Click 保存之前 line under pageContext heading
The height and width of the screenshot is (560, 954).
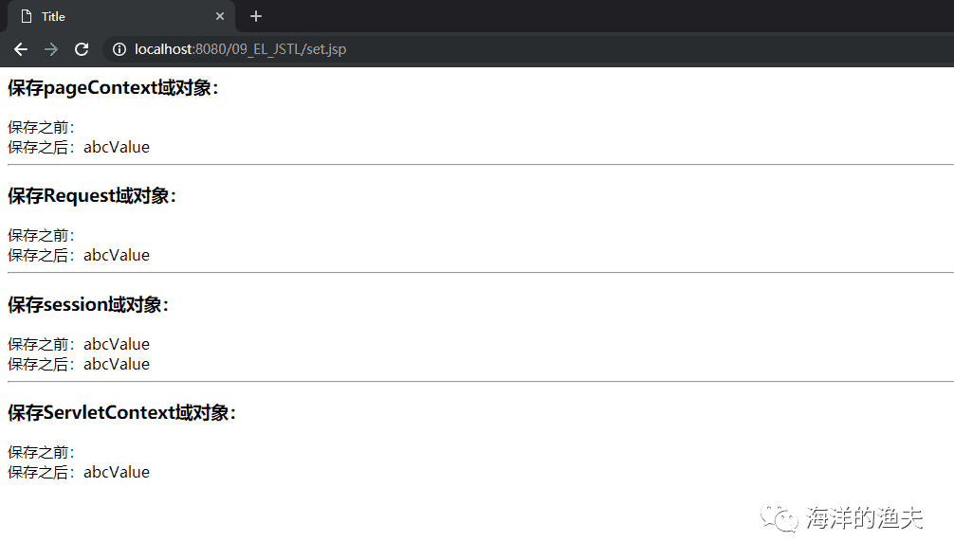tap(42, 127)
